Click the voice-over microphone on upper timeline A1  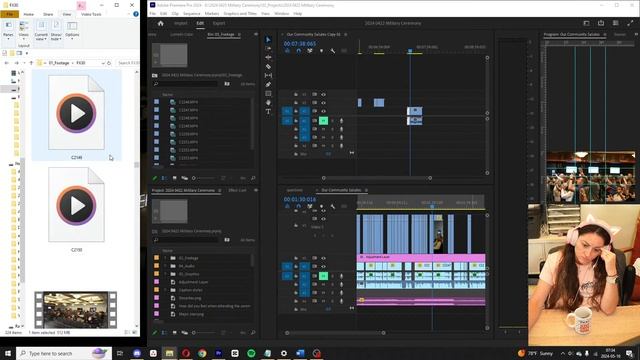coord(342,121)
